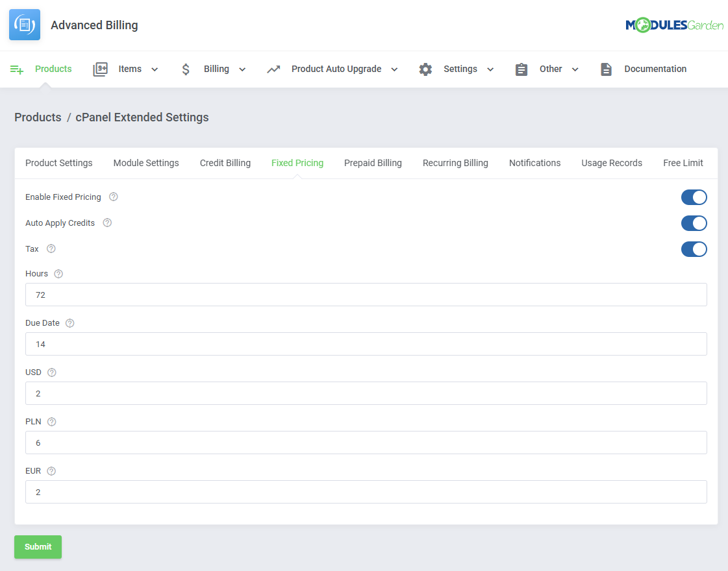Switch to the Free Limit tab
This screenshot has width=728, height=571.
[683, 163]
